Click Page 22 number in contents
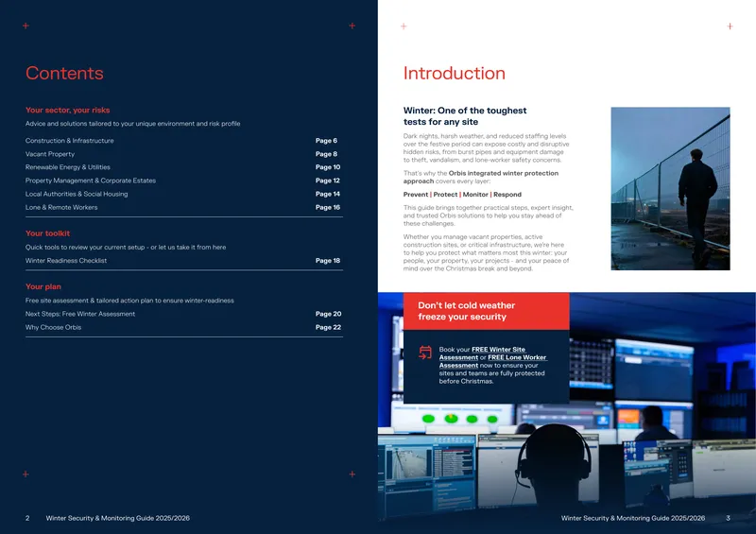 tap(328, 328)
